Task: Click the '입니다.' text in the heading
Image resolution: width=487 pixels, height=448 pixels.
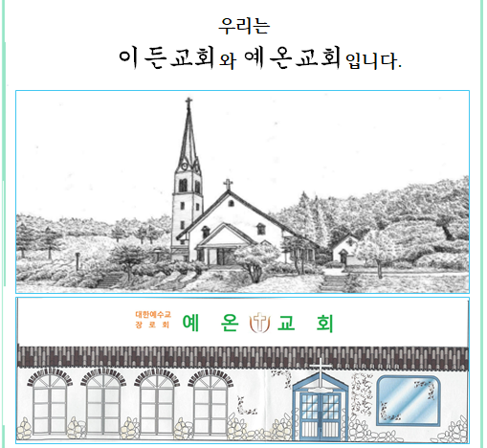Action: pos(373,61)
